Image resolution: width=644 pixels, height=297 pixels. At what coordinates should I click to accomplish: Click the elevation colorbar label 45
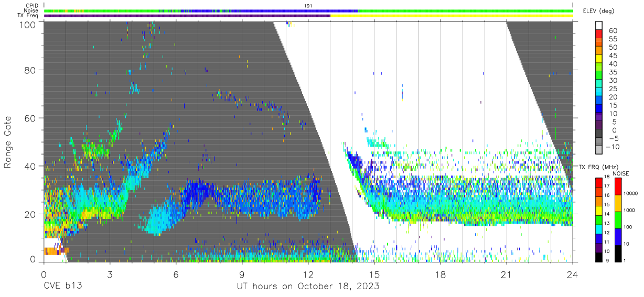[x=612, y=56]
